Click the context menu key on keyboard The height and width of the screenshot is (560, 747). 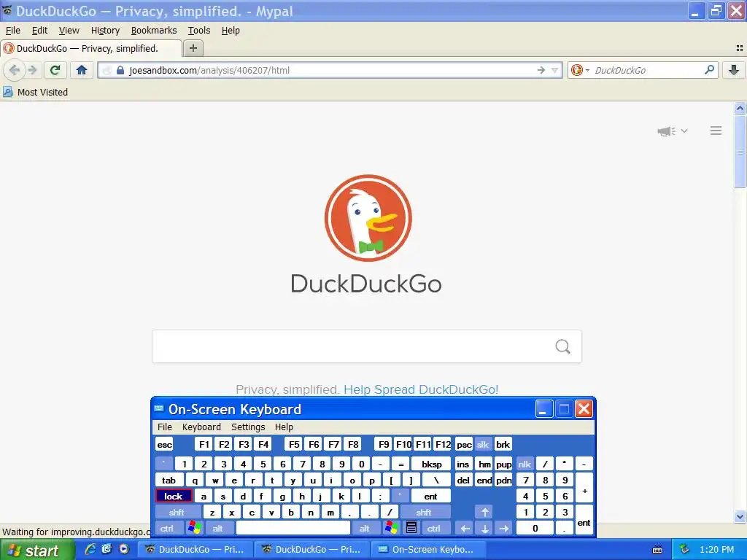pos(411,529)
